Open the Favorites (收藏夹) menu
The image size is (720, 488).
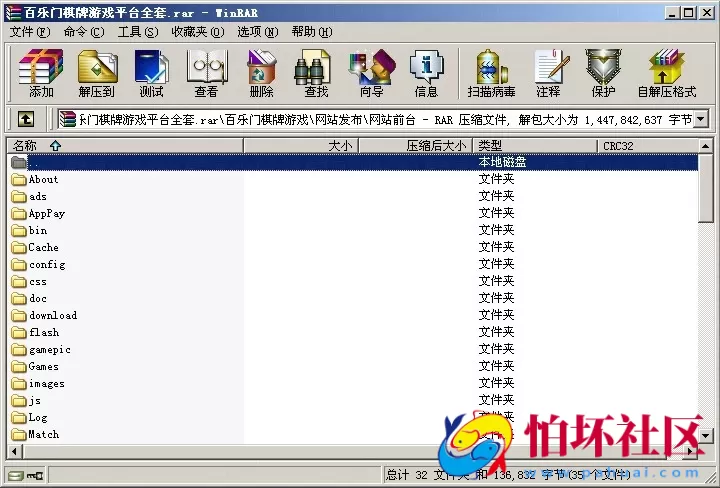(197, 32)
